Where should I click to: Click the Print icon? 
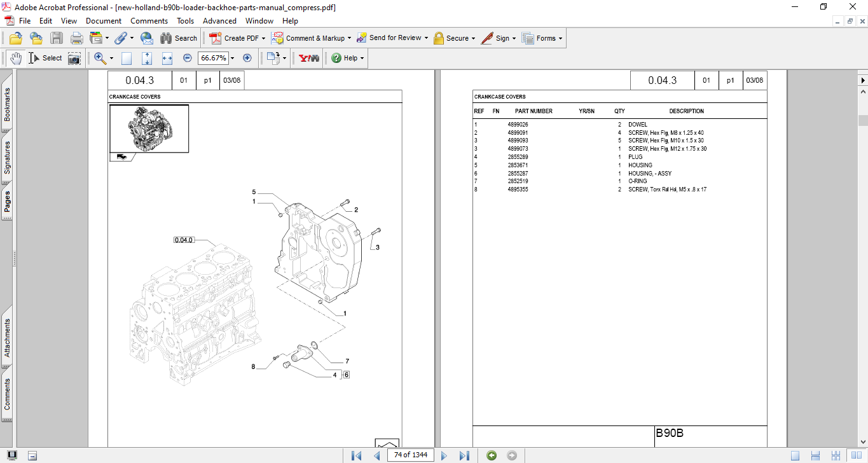tap(76, 38)
